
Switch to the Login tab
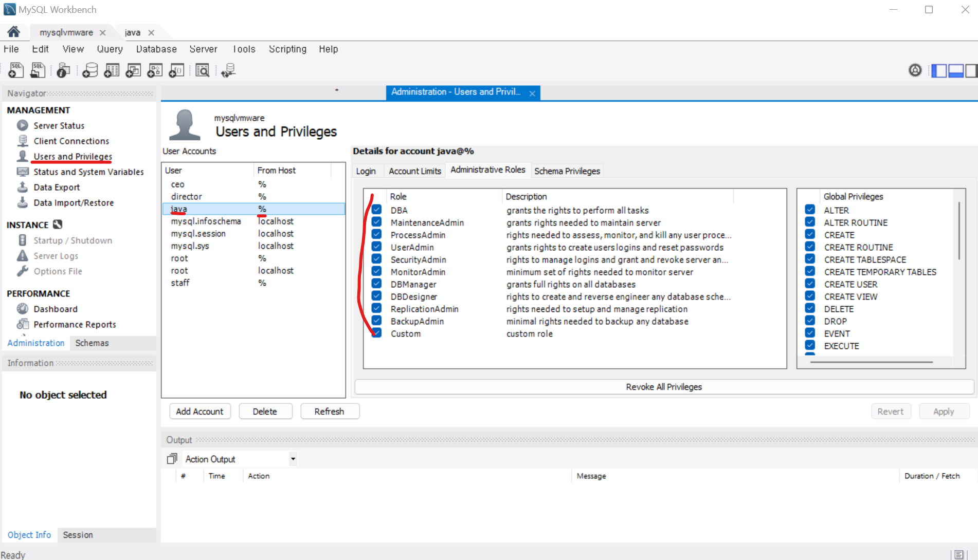(x=366, y=171)
